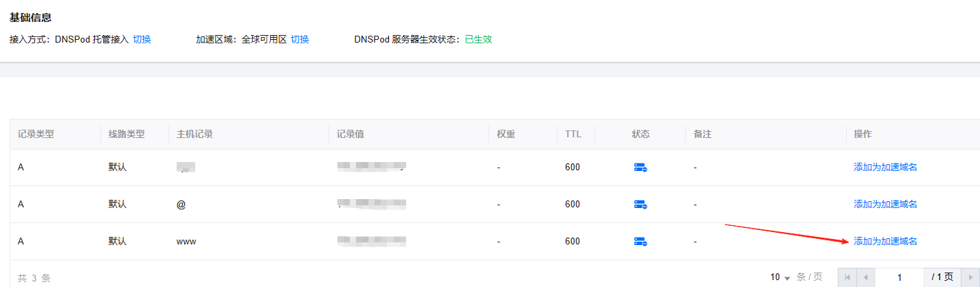This screenshot has height=287, width=980.
Task: Click the 已生效 status text
Action: tap(478, 39)
